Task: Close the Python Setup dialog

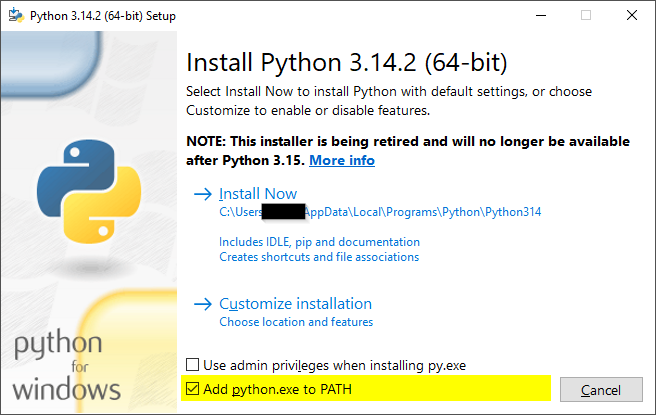Action: [632, 14]
